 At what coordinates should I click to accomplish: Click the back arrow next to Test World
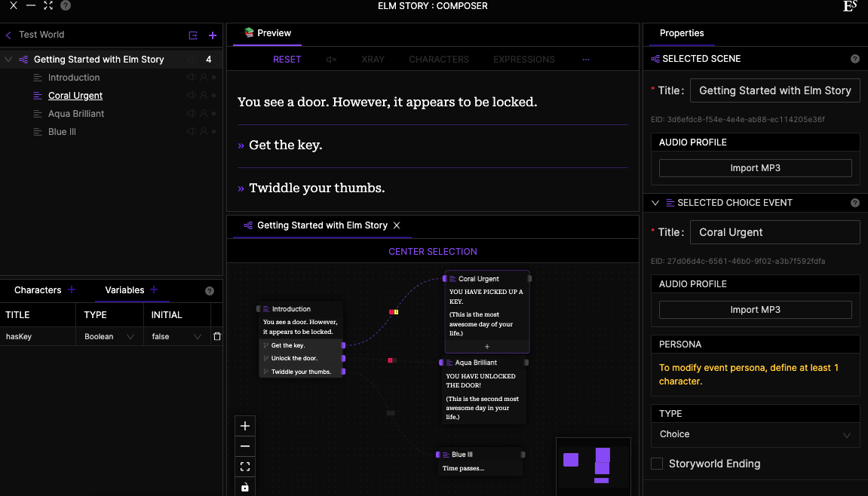click(9, 35)
